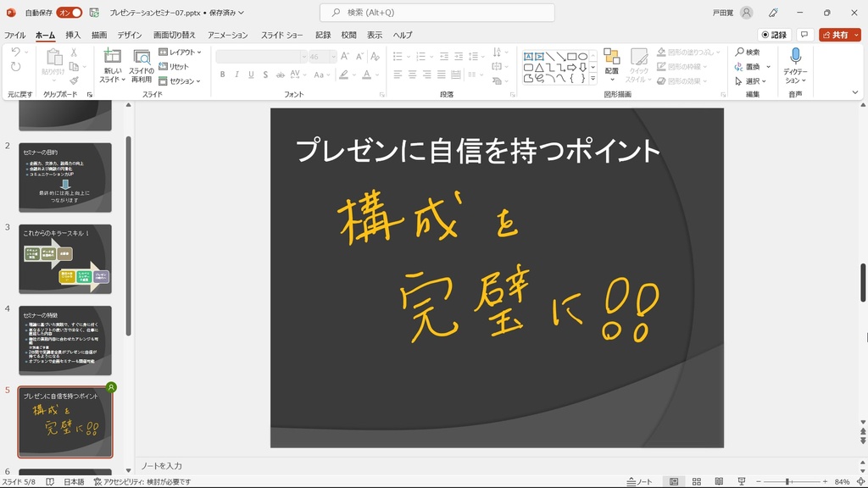Click the Redo arrow icon
Viewport: 868px width, 488px height.
(x=15, y=66)
